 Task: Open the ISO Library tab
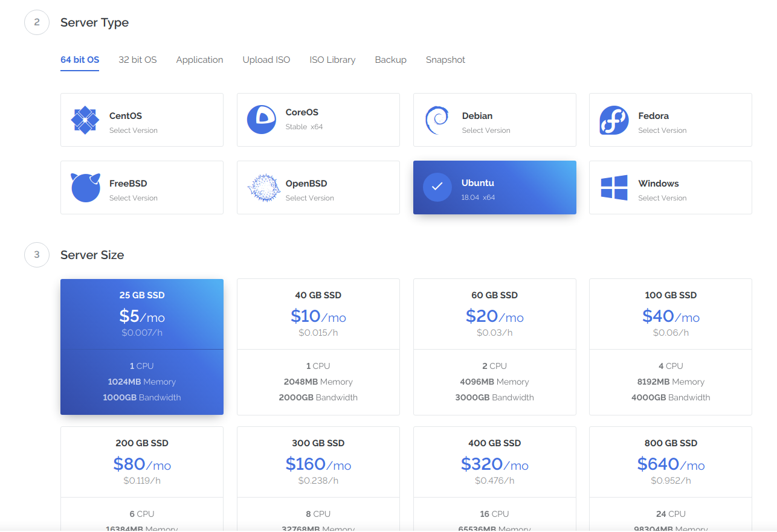pyautogui.click(x=332, y=60)
